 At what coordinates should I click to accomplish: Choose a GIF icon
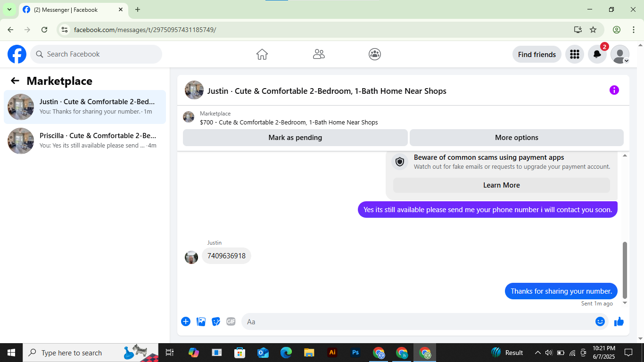[231, 321]
